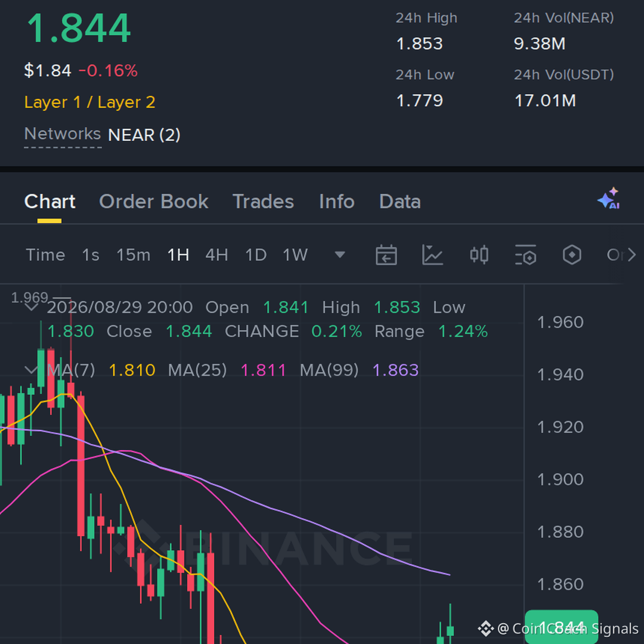Open the Data tab
The height and width of the screenshot is (644, 644).
[x=400, y=202]
